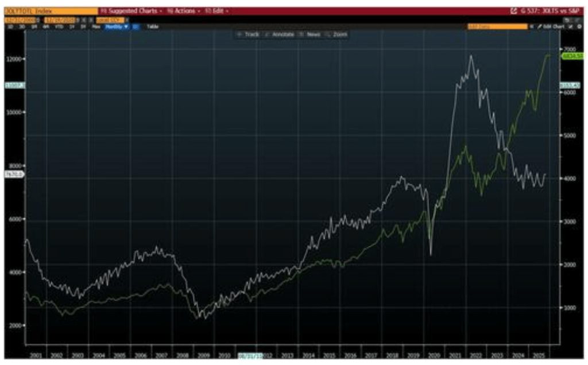Open the News overlay tool
This screenshot has width=588, height=365.
point(310,34)
